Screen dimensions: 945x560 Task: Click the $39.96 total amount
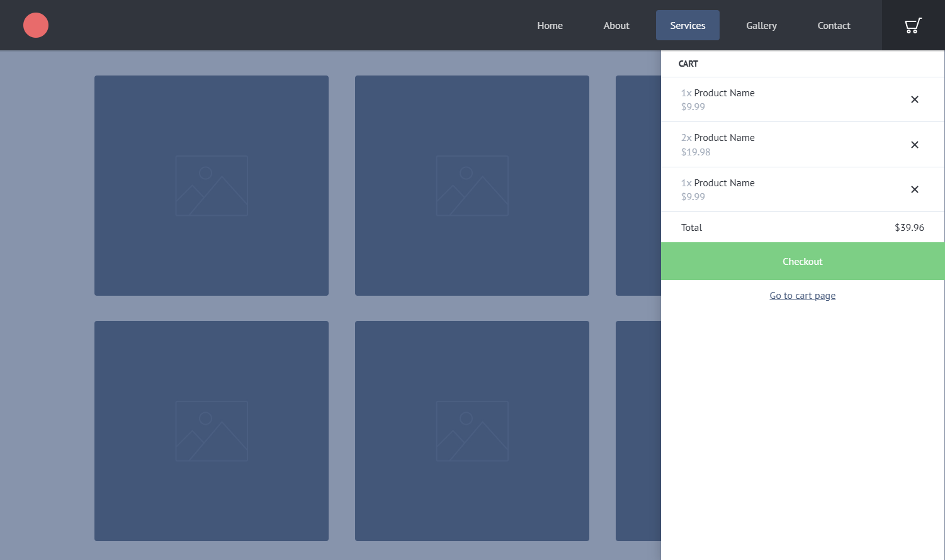tap(909, 228)
